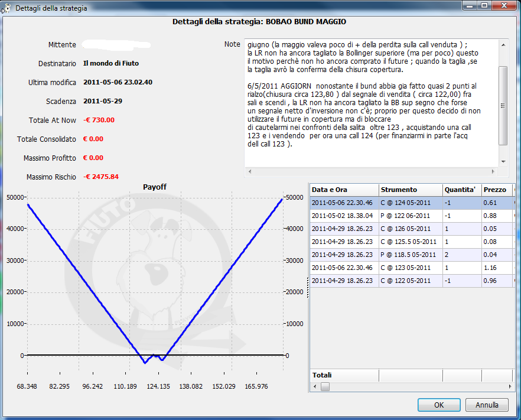Click the Annulla button
The image size is (521, 420).
[x=487, y=405]
